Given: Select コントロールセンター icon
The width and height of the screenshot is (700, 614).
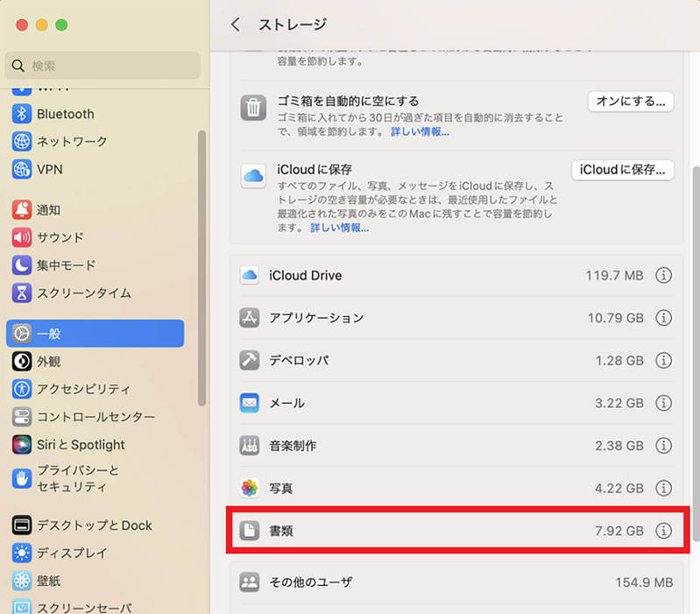Looking at the screenshot, I should click(x=21, y=417).
